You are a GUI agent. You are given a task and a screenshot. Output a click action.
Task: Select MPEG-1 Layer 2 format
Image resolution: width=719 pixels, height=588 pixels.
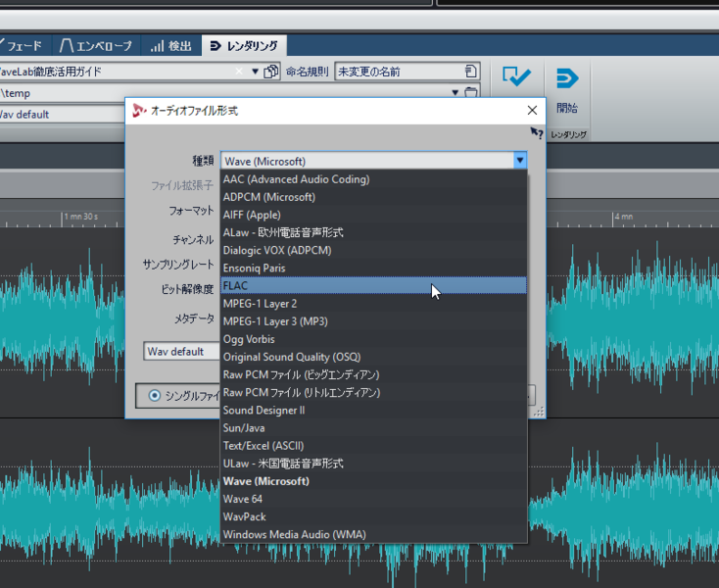pos(373,304)
